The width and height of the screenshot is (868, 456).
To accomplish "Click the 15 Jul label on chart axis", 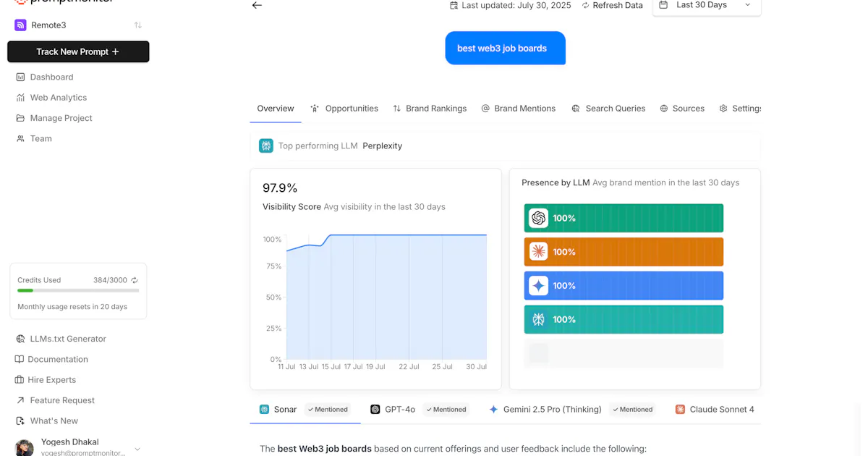I will click(x=331, y=367).
